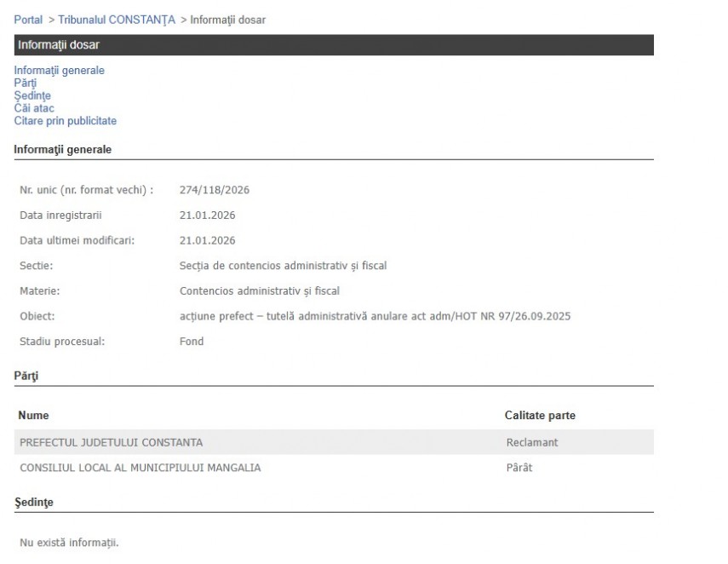This screenshot has height=564, width=728.
Task: Click the Calitate parte column header
Action: pos(540,416)
